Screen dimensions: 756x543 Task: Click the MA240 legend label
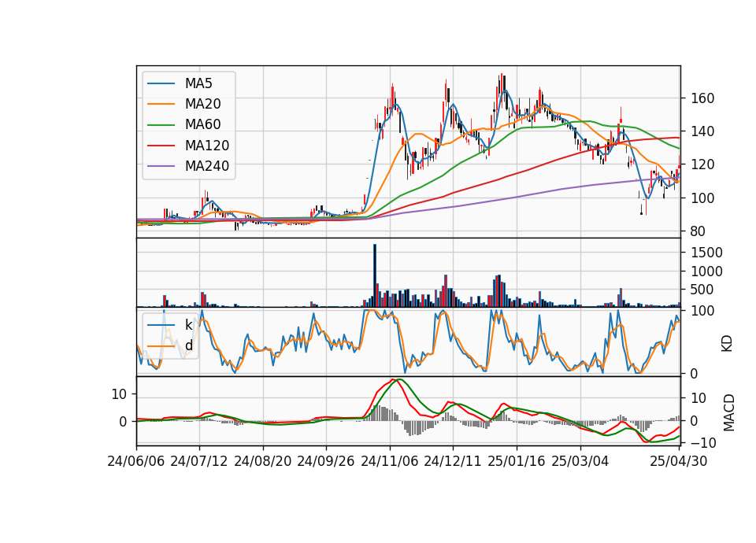click(x=207, y=166)
